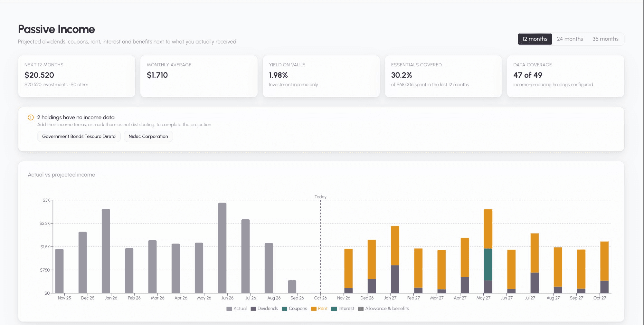Viewport: 644px width, 325px height.
Task: Open the Nidec Corporation holding chip
Action: 148,136
